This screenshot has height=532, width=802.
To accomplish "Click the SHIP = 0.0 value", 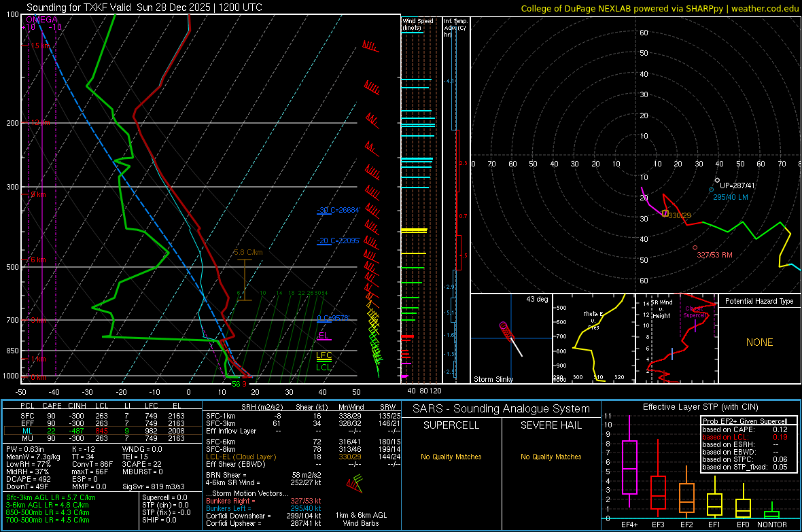I will pyautogui.click(x=159, y=520).
